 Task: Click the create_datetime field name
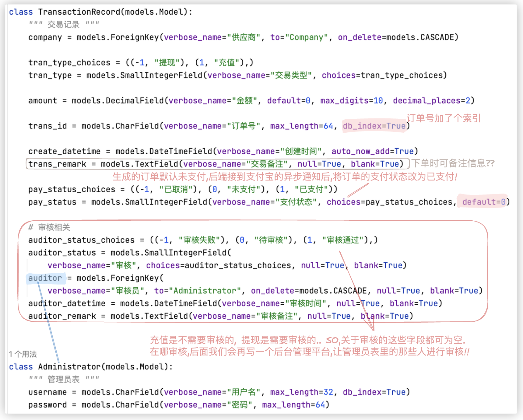[64, 151]
